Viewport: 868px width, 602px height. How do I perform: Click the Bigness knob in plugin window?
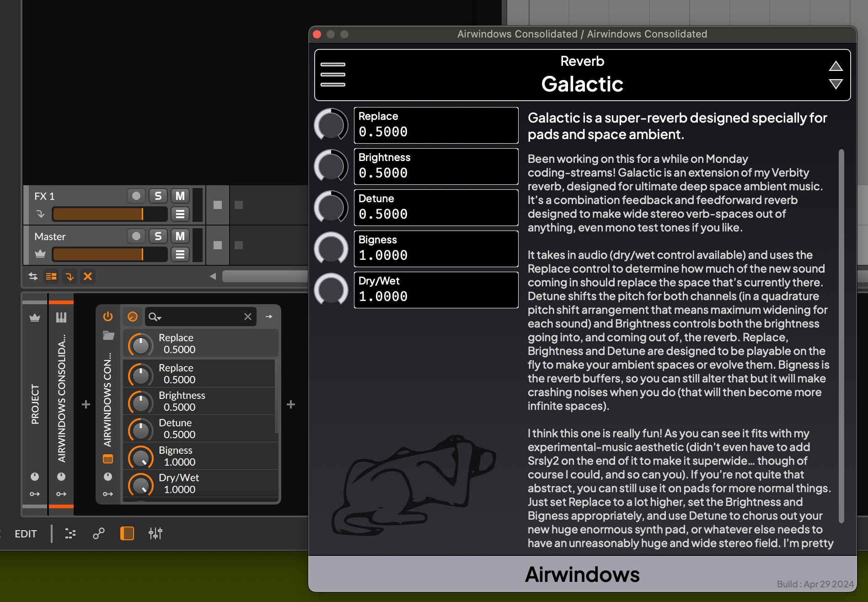pos(331,248)
